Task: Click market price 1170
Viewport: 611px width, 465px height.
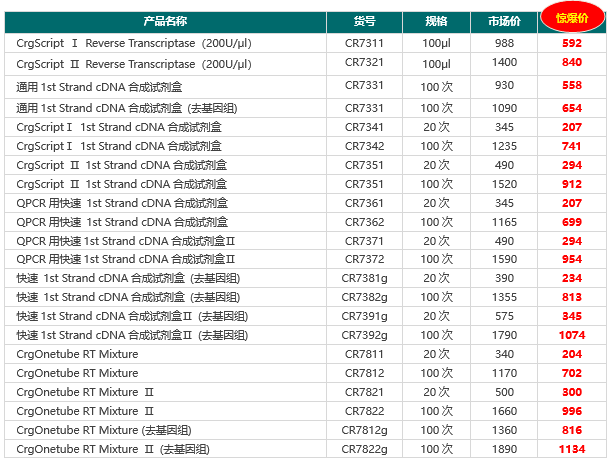Action: tap(504, 374)
